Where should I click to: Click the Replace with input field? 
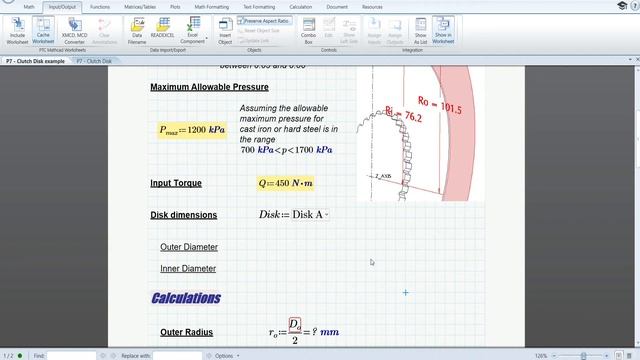click(178, 356)
